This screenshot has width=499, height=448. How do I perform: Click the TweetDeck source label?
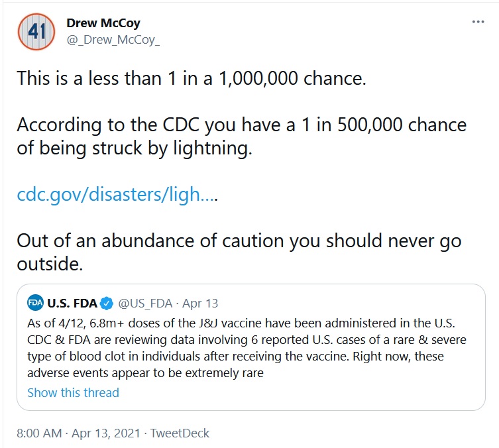tap(180, 433)
